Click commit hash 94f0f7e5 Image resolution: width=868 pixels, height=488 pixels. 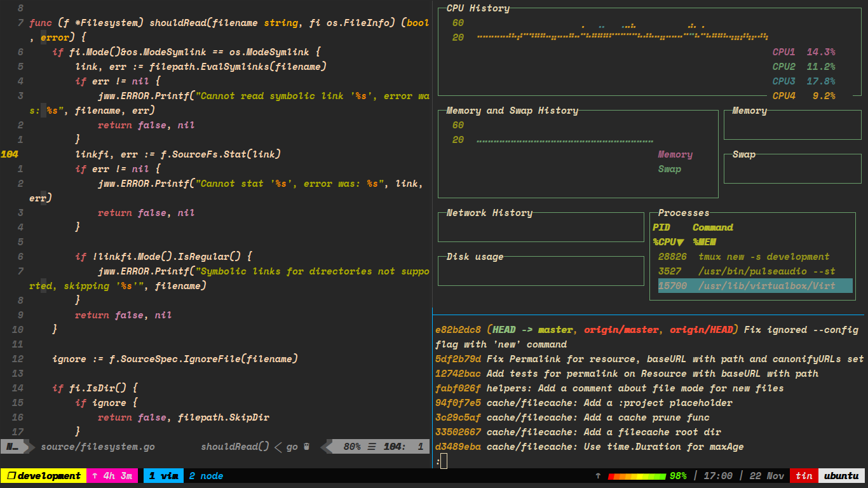pyautogui.click(x=458, y=403)
